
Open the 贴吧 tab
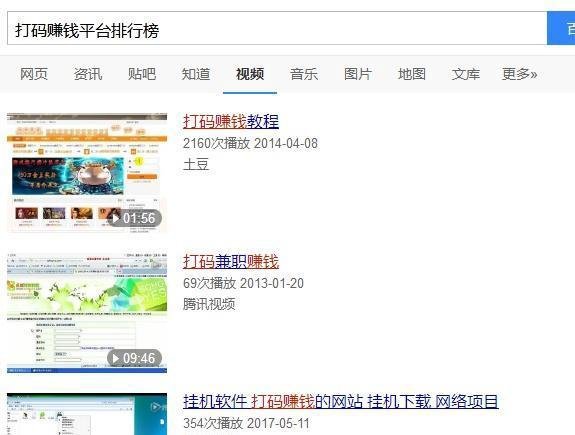point(142,74)
